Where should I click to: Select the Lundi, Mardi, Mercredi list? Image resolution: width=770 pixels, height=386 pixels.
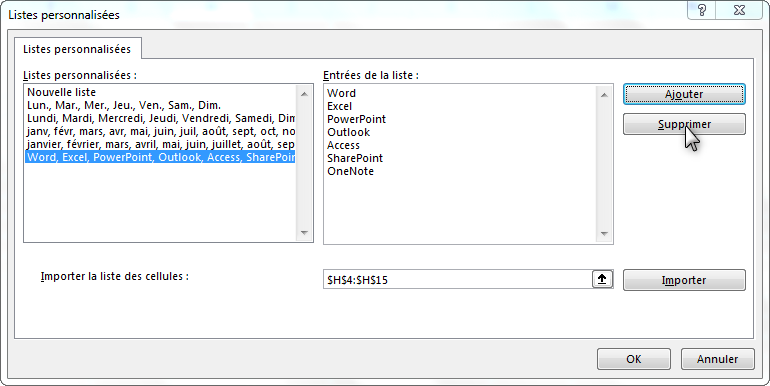(x=160, y=118)
